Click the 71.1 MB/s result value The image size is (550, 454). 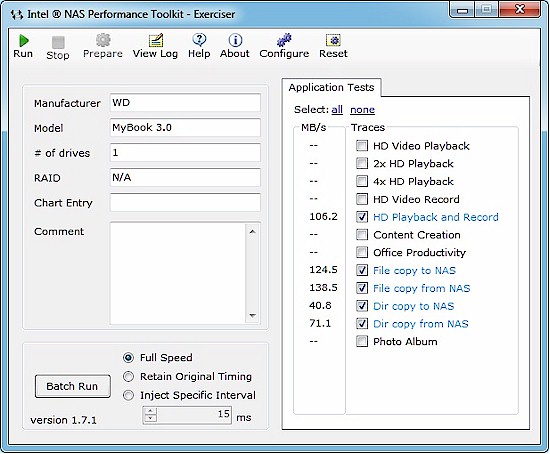point(320,323)
